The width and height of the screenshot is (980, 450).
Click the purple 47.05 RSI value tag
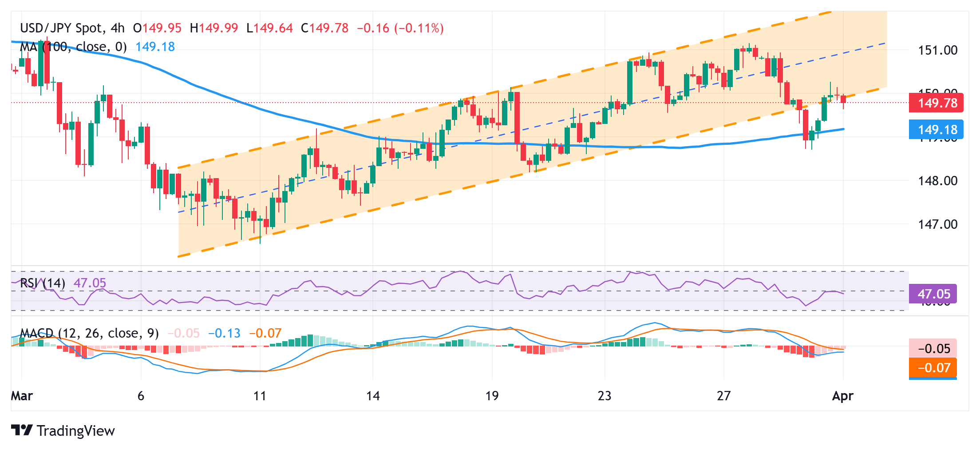pyautogui.click(x=933, y=294)
